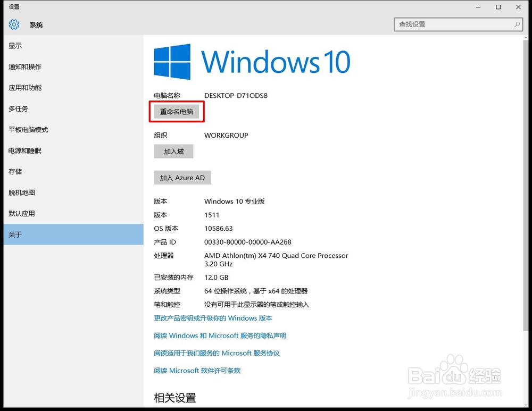Screen dimensions: 532x411
Task: Open 存储 settings page
Action: click(73, 172)
